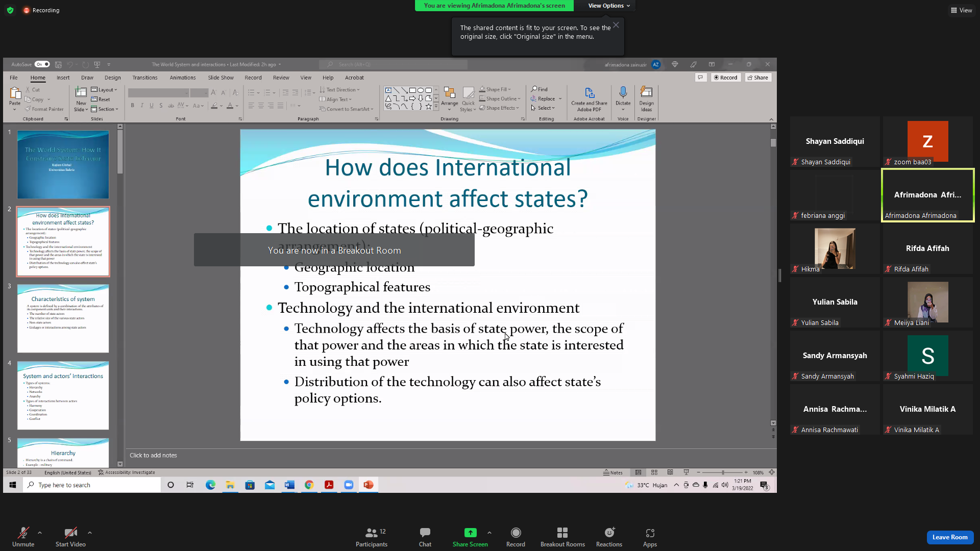Viewport: 980px width, 551px height.
Task: Open the Home ribbon tab
Action: (x=38, y=78)
